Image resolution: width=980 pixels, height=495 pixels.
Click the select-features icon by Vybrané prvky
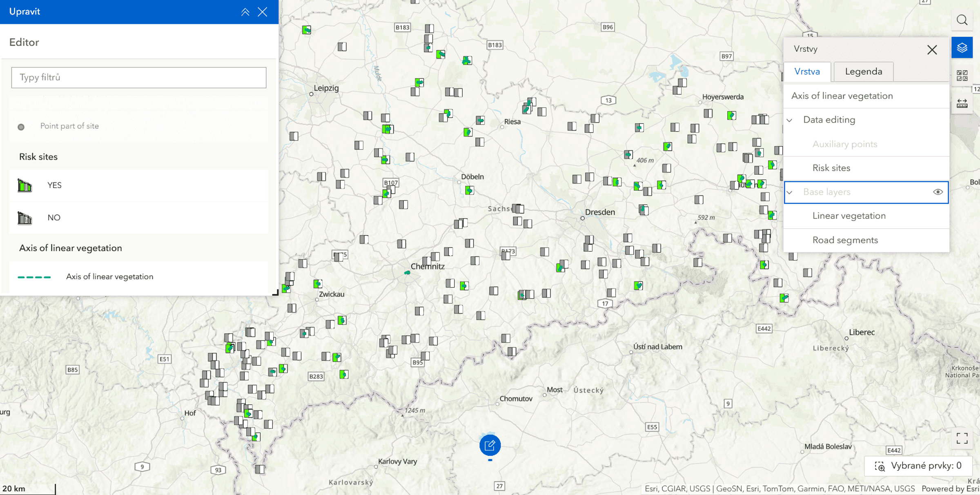pos(880,466)
